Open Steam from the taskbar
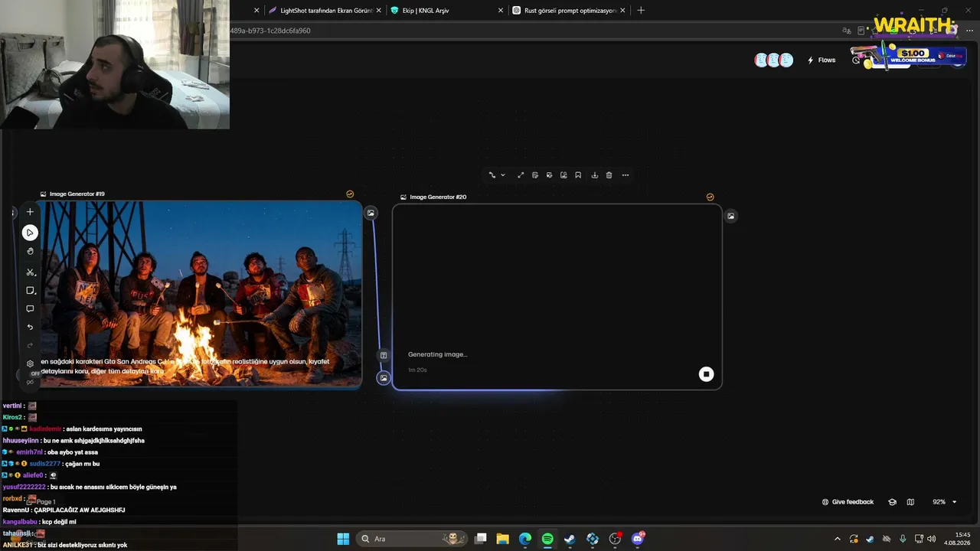Screen dimensions: 980x551 (570, 539)
